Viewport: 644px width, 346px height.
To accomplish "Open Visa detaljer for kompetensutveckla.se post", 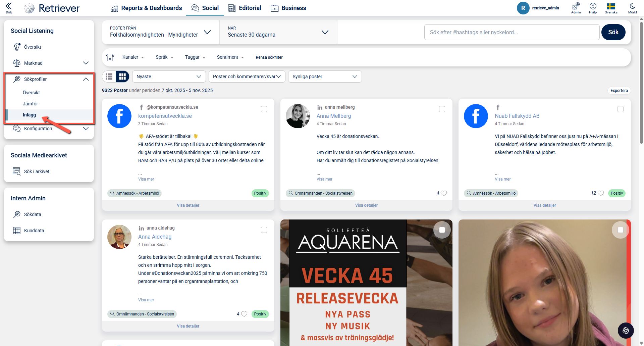I will [188, 205].
